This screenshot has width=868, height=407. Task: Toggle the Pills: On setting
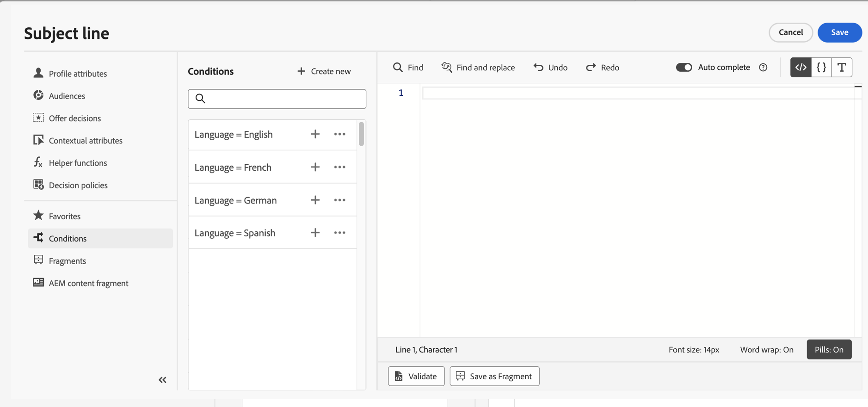[x=829, y=350]
